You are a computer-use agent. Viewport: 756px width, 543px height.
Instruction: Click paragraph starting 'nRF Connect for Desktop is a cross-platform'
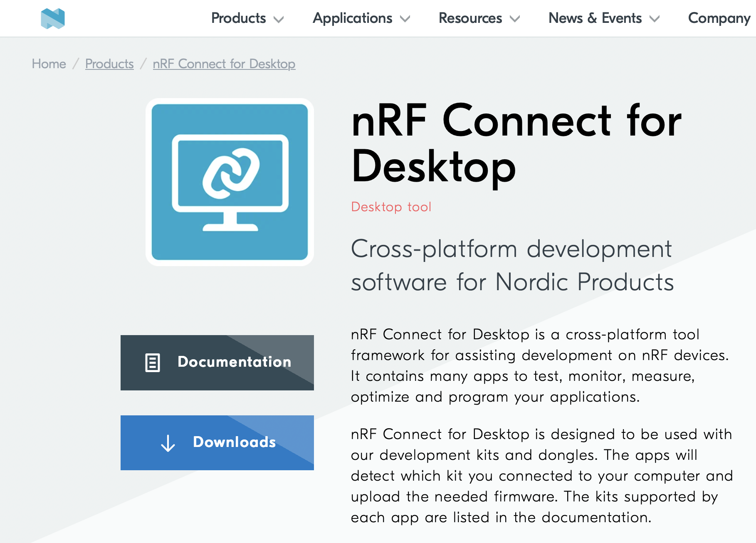[540, 365]
